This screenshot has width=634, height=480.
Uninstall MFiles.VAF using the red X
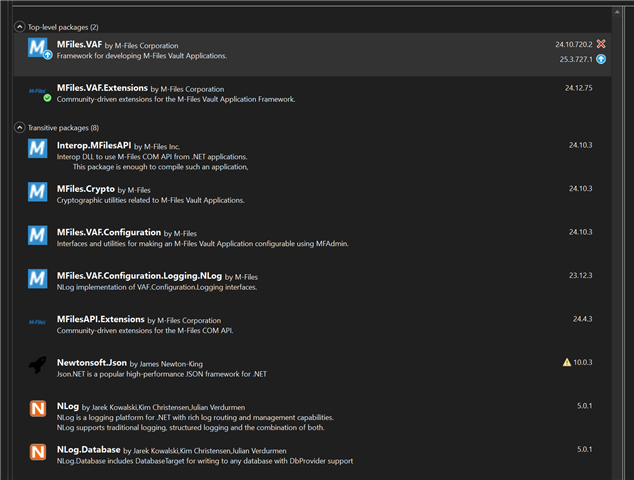pyautogui.click(x=601, y=45)
